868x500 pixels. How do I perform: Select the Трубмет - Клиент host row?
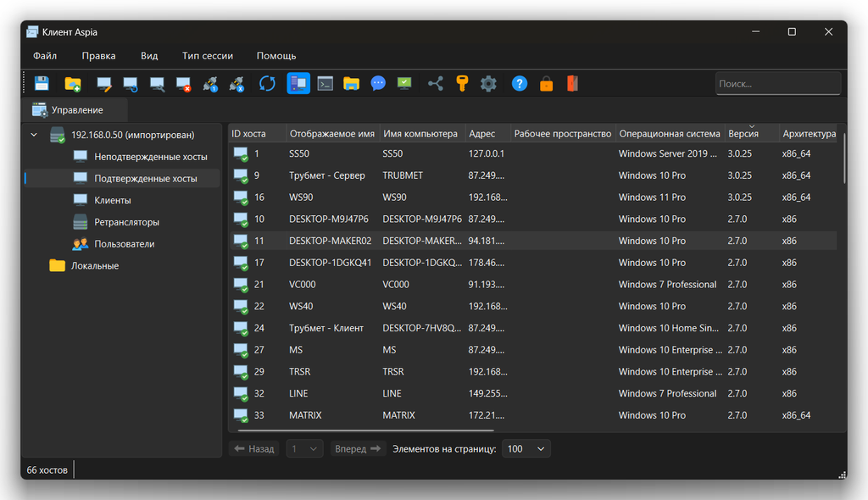[532, 328]
